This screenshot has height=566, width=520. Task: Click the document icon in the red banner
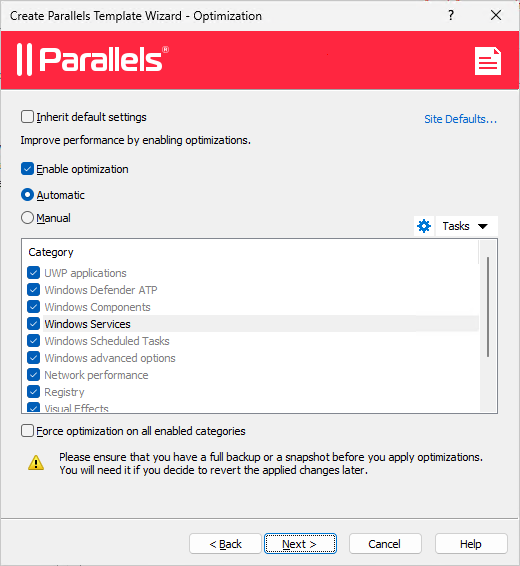click(488, 61)
